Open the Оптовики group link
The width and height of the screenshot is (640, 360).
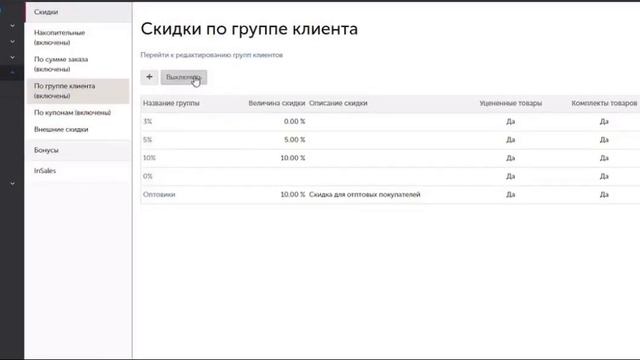coord(159,194)
